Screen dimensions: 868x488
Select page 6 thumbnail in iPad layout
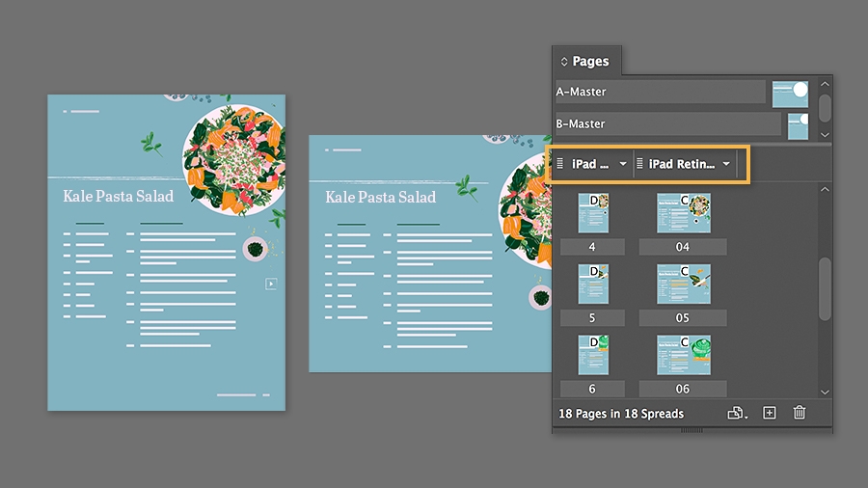[593, 355]
